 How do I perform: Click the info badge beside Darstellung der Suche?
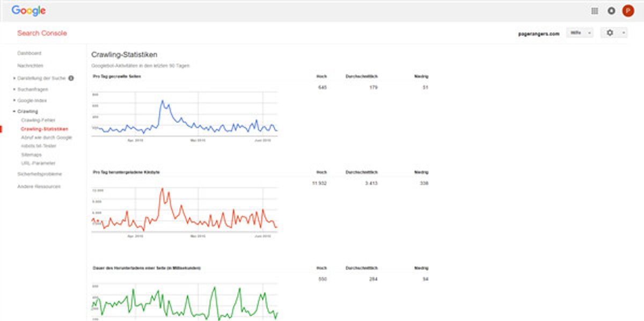tap(71, 78)
